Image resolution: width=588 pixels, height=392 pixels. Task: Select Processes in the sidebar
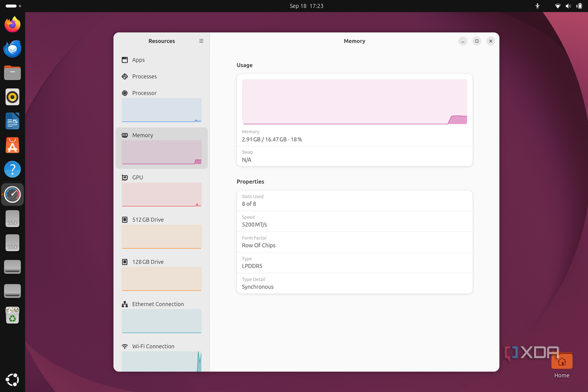pos(162,77)
